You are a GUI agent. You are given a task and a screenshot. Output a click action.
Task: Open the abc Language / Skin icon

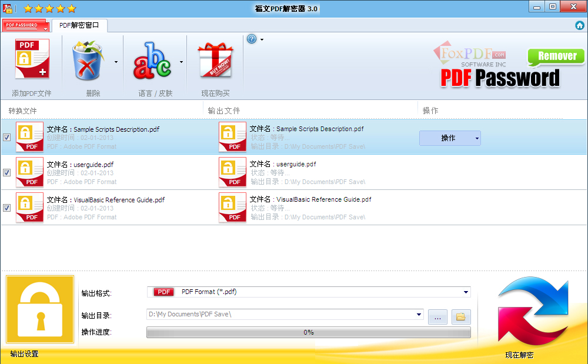coord(152,61)
